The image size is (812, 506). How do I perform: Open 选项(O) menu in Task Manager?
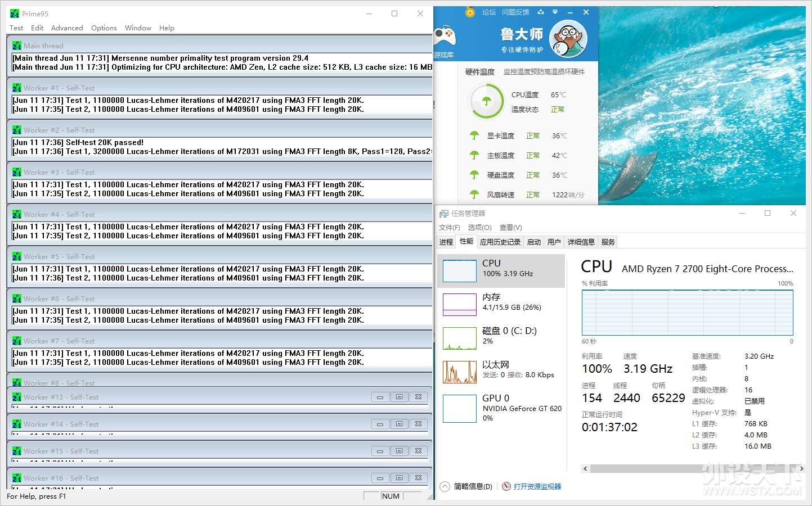click(480, 227)
